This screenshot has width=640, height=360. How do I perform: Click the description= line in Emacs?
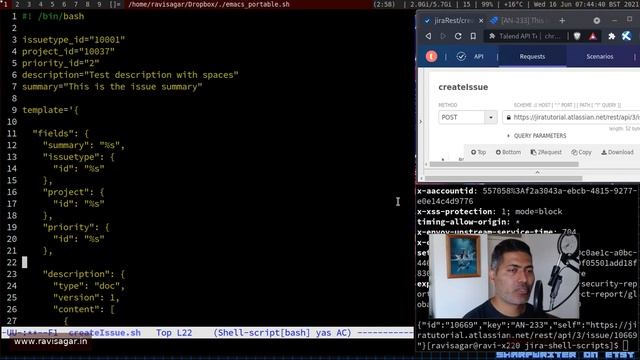130,75
